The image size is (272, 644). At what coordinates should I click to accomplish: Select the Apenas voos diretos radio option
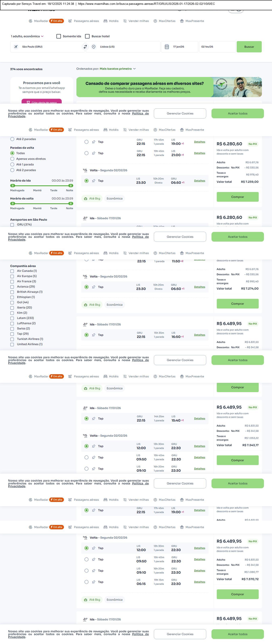tap(12, 159)
